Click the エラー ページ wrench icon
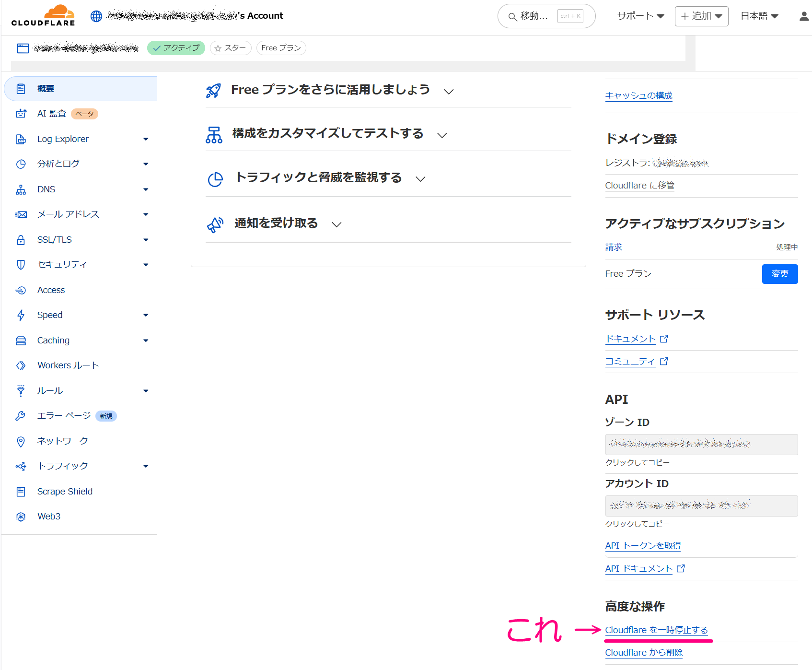 [x=21, y=416]
